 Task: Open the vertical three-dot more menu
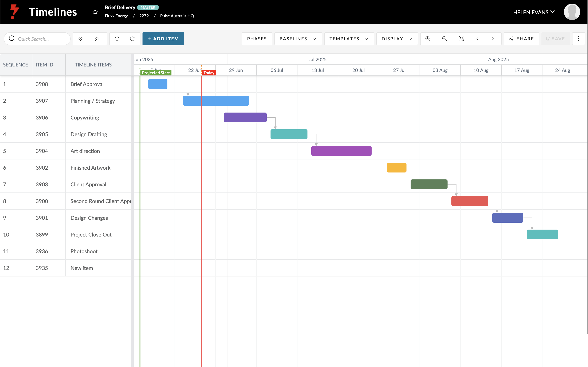point(578,39)
